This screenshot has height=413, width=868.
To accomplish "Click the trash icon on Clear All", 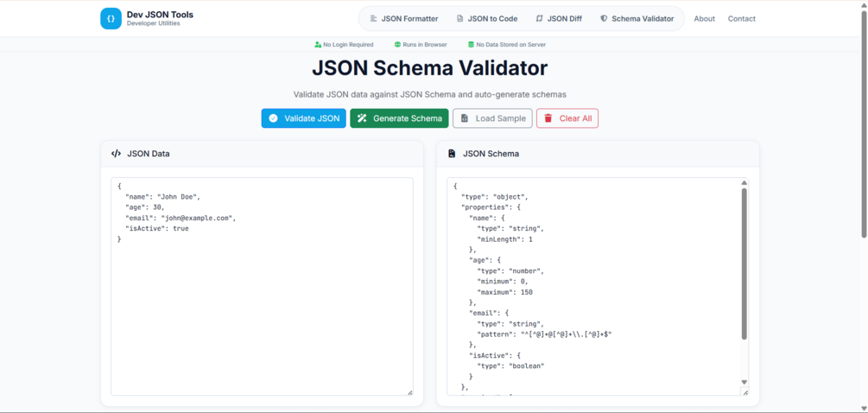I will point(548,118).
